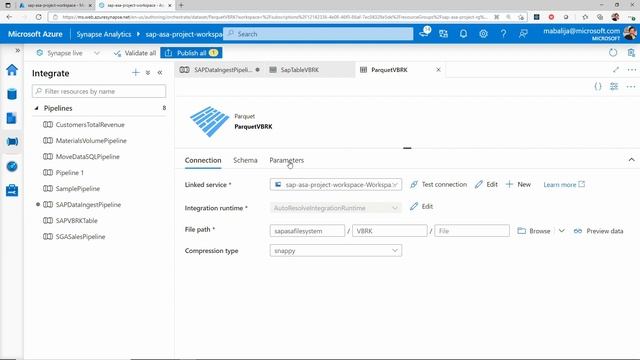Open the Develop hub icon
This screenshot has width=640, height=360.
pyautogui.click(x=12, y=118)
